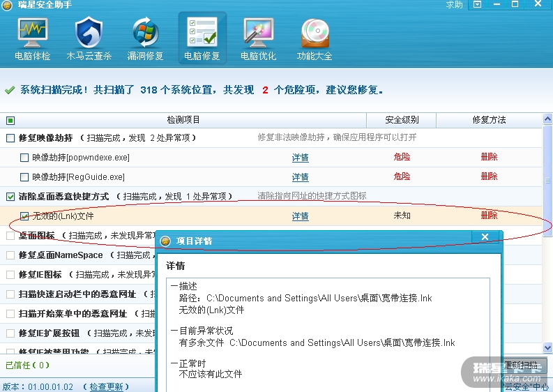Open the 功能大全 disc icon
The width and height of the screenshot is (553, 392).
point(315,39)
